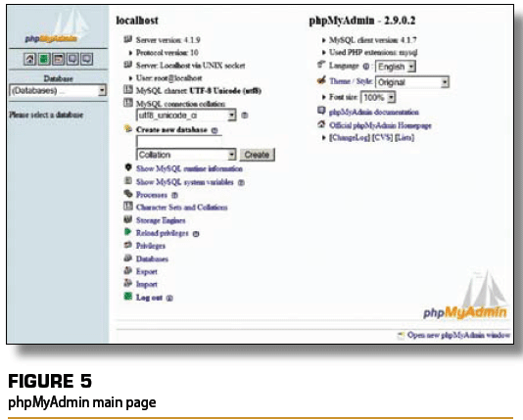Screen dimensions: 523x420
Task: Click the Language icon
Action: click(x=321, y=64)
